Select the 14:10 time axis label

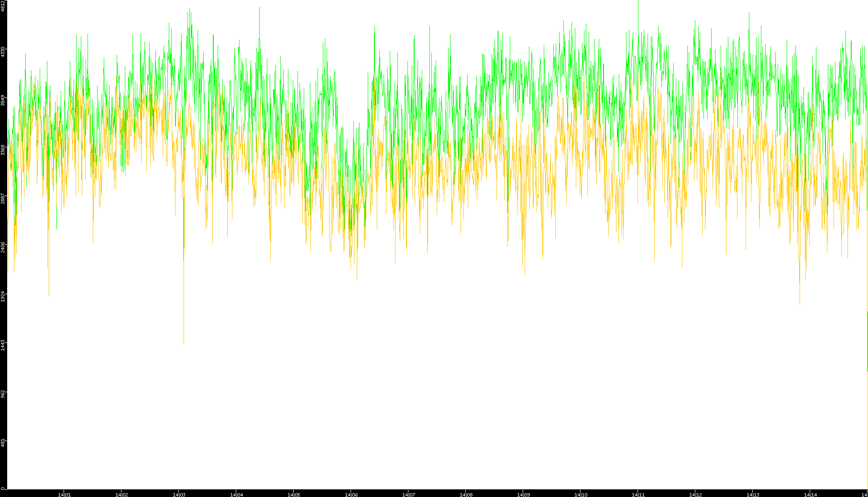tap(581, 494)
